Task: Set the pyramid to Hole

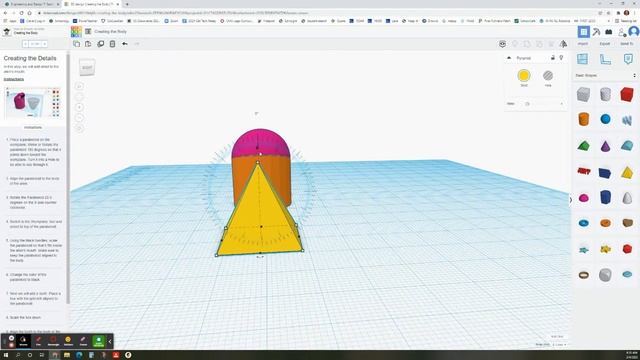Action: (548, 76)
